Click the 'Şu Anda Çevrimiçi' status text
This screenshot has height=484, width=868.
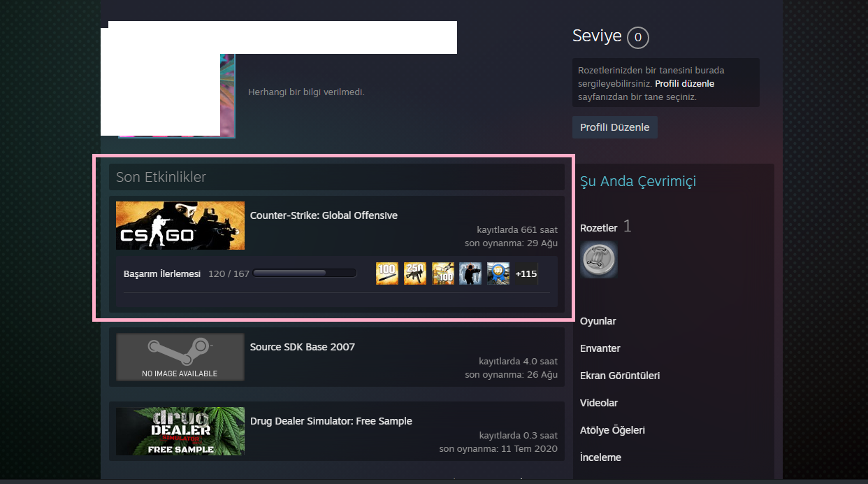[638, 181]
